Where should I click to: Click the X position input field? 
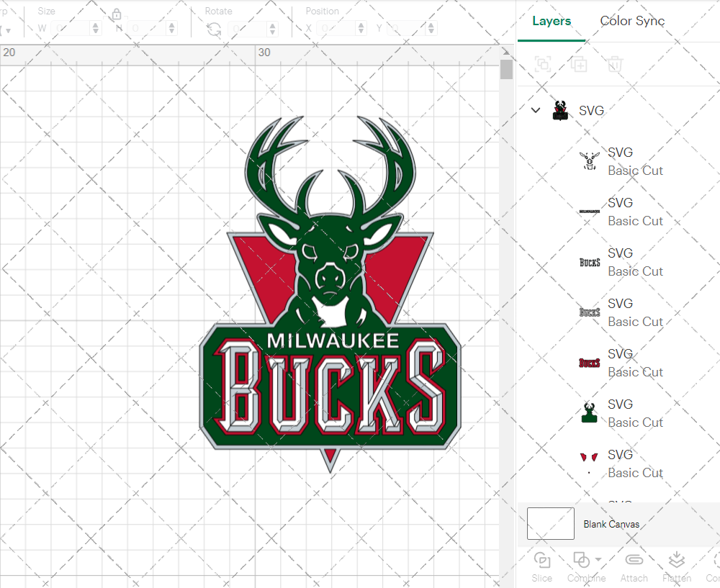(336, 29)
